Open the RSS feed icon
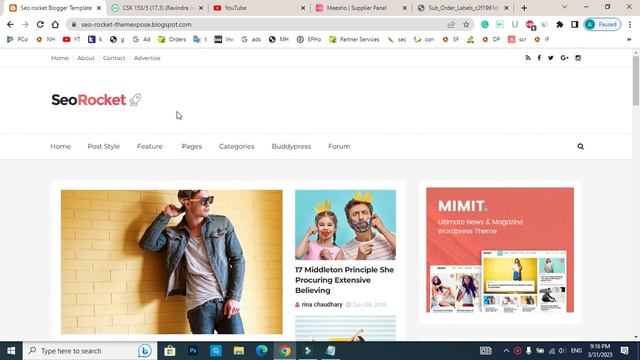 coord(528,58)
